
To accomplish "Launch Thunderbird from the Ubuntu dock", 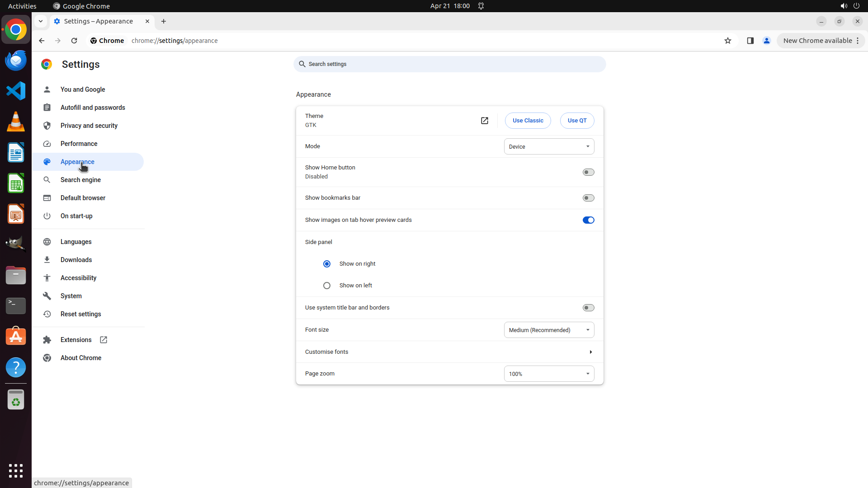I will 16,60.
